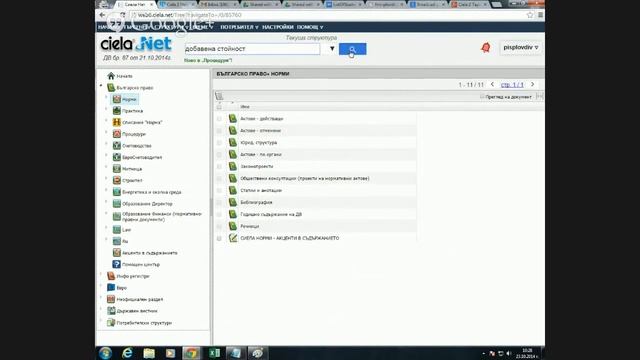Click the СИЕЛА НОРМИ - АКЦЕНТИ pencil icon
The image size is (640, 360).
tap(233, 238)
